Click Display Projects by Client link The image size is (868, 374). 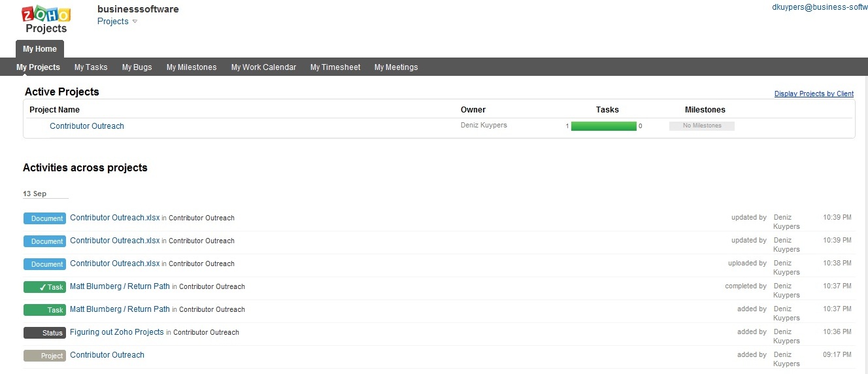[x=814, y=93]
